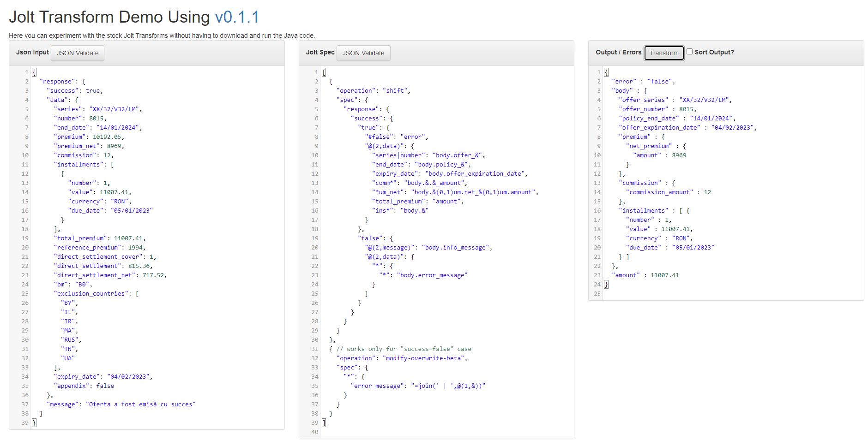Viewport: 868px width, 440px height.
Task: Click empty line 25 of Output editor
Action: 733,294
